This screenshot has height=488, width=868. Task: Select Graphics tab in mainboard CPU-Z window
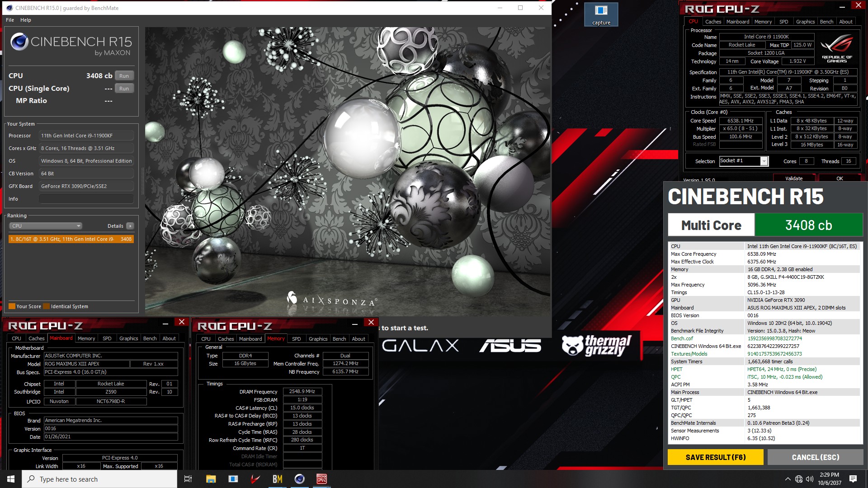128,338
